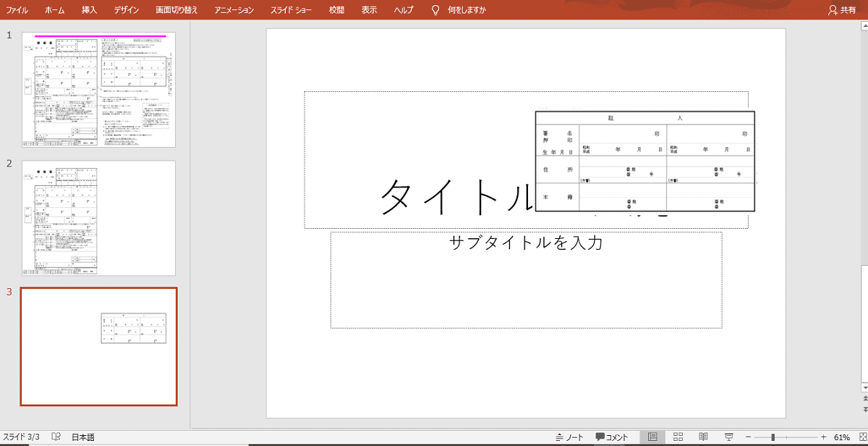Open the ファイル menu
The height and width of the screenshot is (446, 868).
[17, 10]
